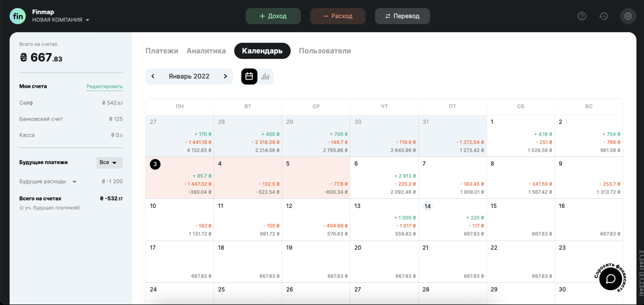Create a transfer with Перевод button
644x305 pixels.
pyautogui.click(x=402, y=16)
